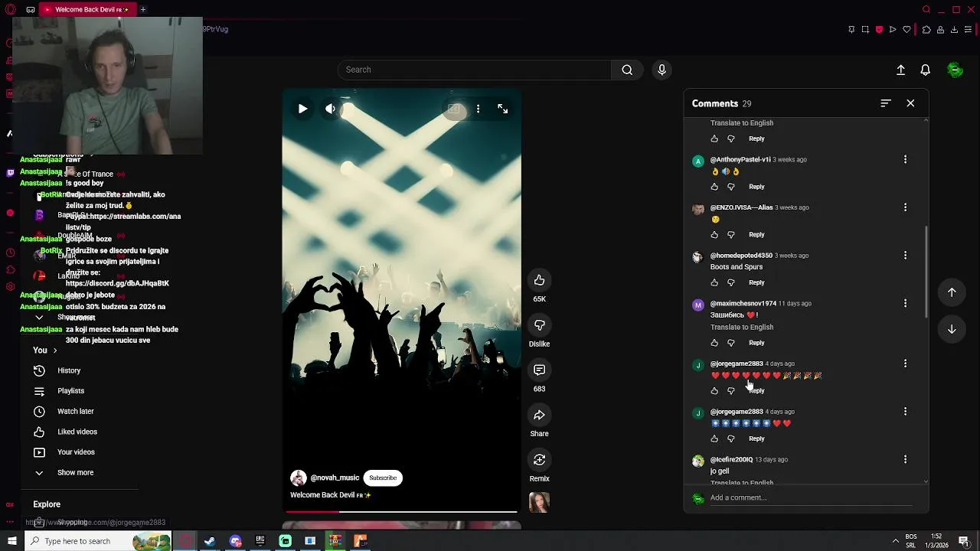This screenshot has width=980, height=551.
Task: Mute the Shorts video volume
Action: (330, 109)
